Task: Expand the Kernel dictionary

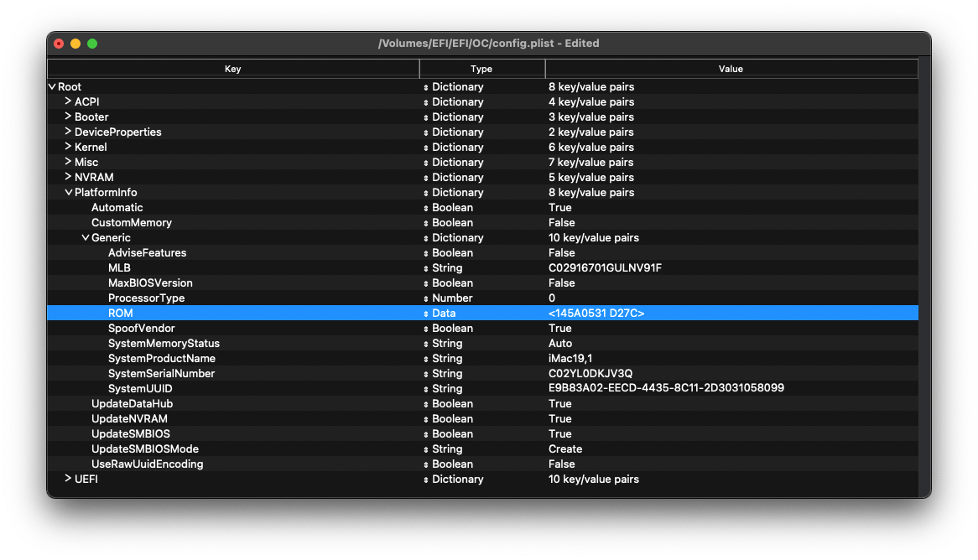Action: tap(68, 147)
